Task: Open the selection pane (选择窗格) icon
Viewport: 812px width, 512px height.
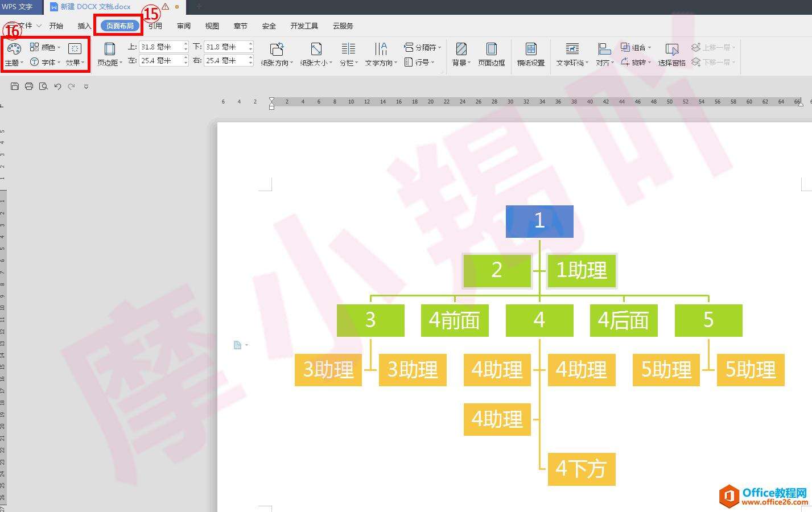Action: tap(671, 49)
